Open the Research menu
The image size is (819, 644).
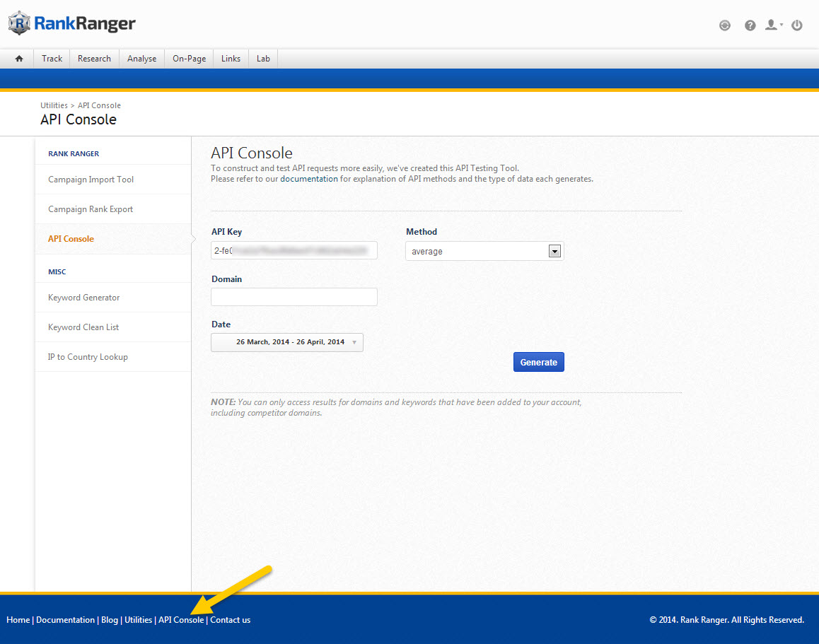coord(94,59)
